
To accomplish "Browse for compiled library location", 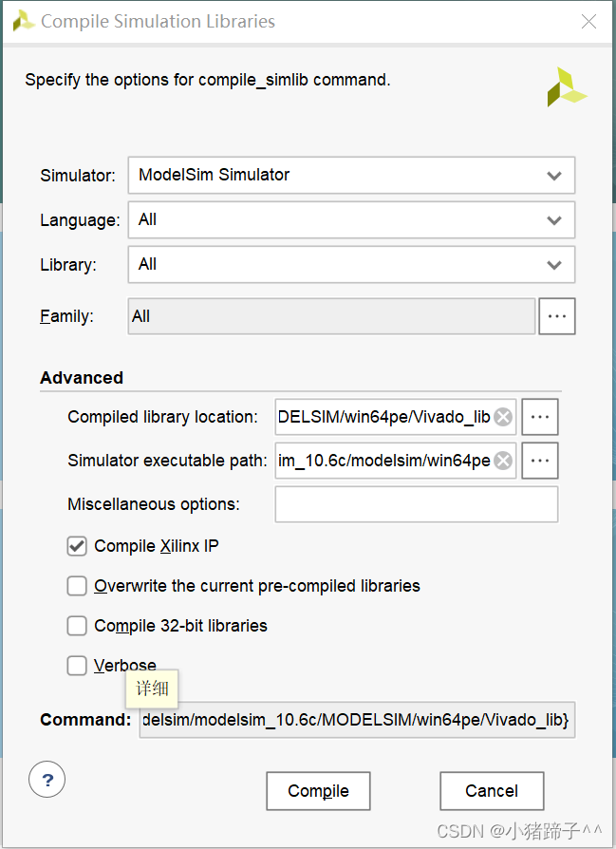I will click(x=540, y=417).
